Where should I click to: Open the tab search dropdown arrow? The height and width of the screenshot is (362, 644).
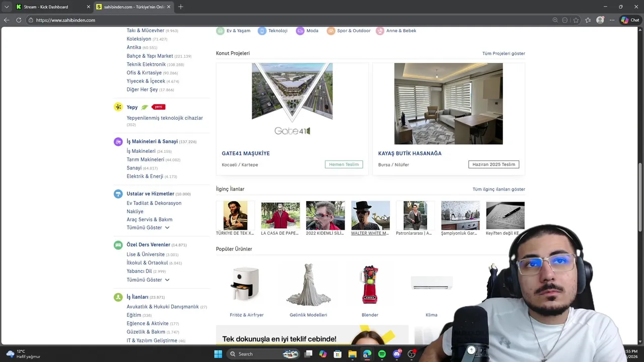click(x=7, y=7)
